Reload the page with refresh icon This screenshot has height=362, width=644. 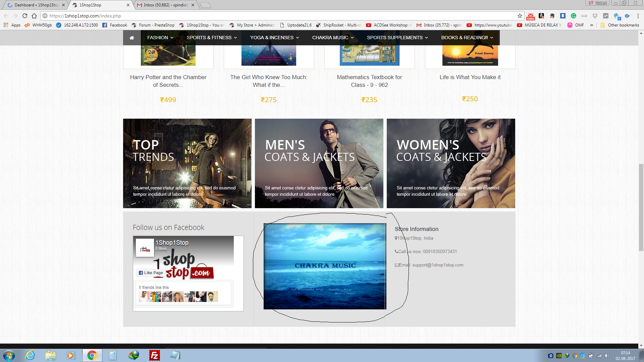25,16
